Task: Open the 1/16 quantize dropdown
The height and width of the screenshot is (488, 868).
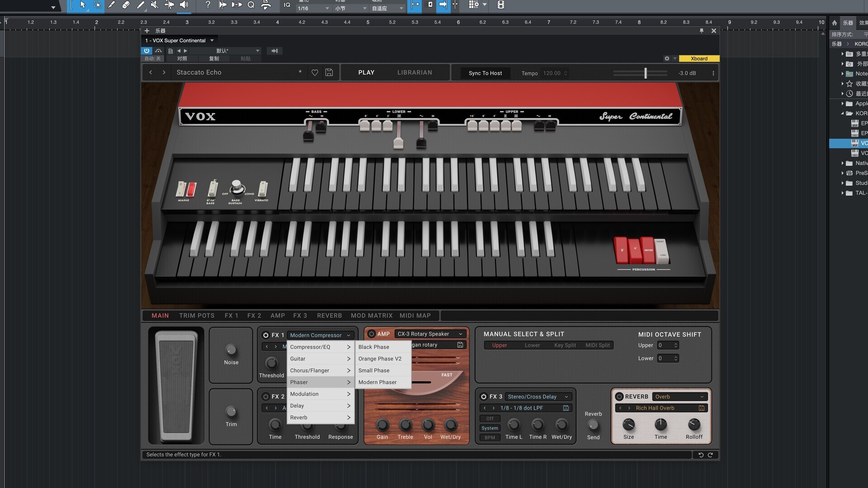Action: [313, 8]
